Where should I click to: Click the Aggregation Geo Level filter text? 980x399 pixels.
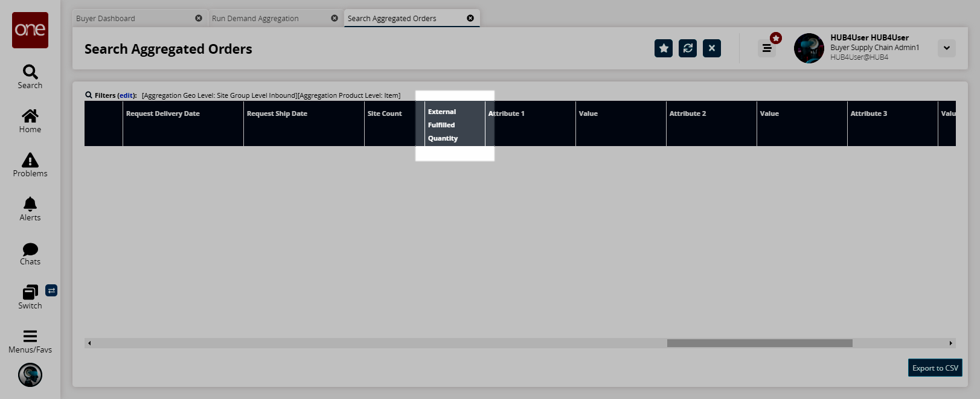220,95
